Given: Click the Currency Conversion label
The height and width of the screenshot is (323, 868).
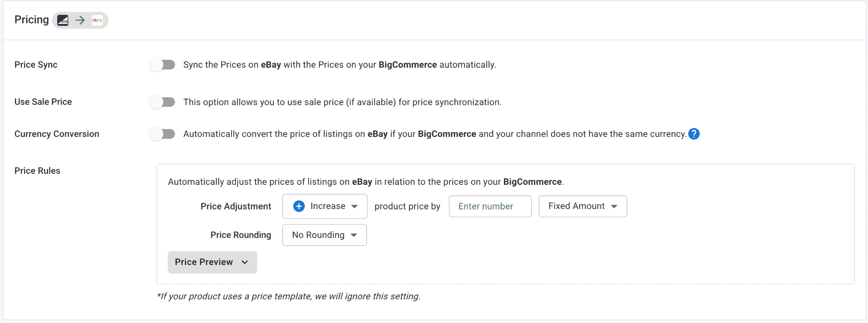Looking at the screenshot, I should pos(57,134).
